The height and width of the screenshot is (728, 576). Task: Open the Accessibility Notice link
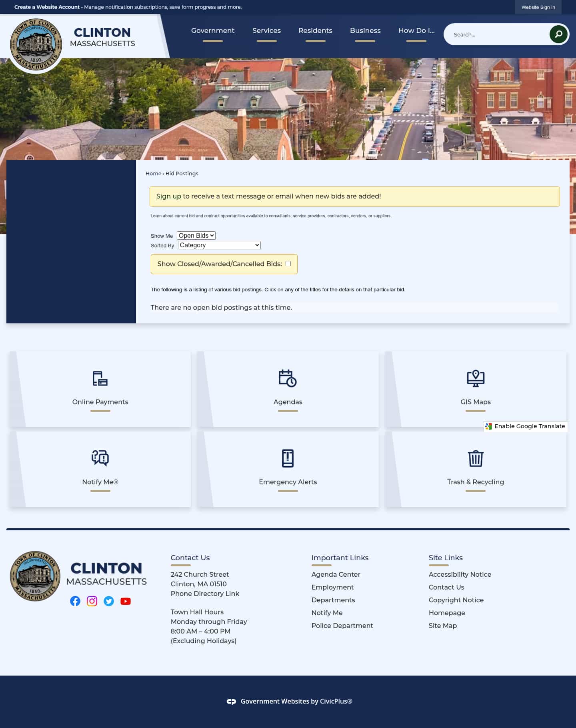[460, 574]
